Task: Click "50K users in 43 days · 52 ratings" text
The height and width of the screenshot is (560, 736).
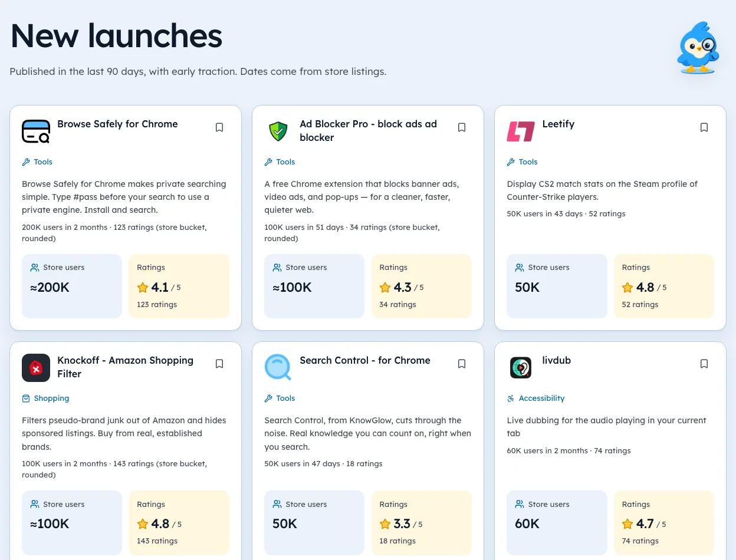Action: [566, 214]
